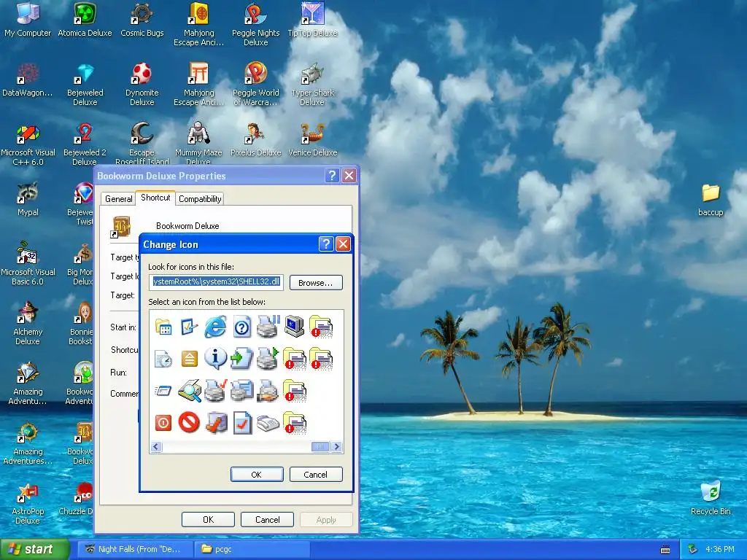Screen dimensions: 747x560
Task: Click Browse to find another icon file
Action: tap(316, 283)
